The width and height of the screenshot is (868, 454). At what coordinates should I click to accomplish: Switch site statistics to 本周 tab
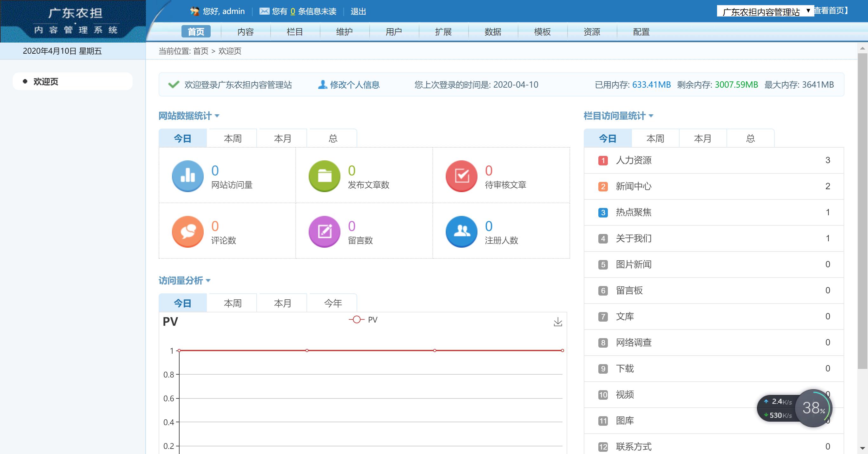point(233,138)
